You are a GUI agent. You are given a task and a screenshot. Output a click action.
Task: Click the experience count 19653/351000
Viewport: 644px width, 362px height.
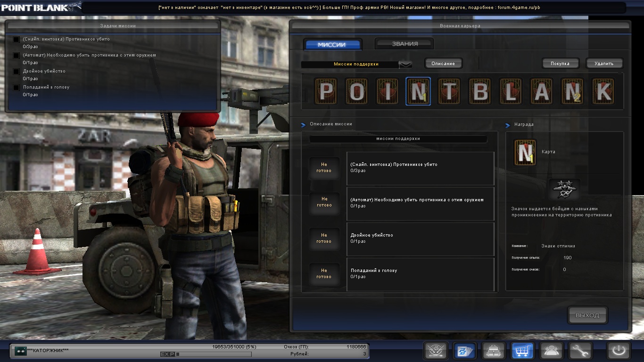(x=234, y=347)
